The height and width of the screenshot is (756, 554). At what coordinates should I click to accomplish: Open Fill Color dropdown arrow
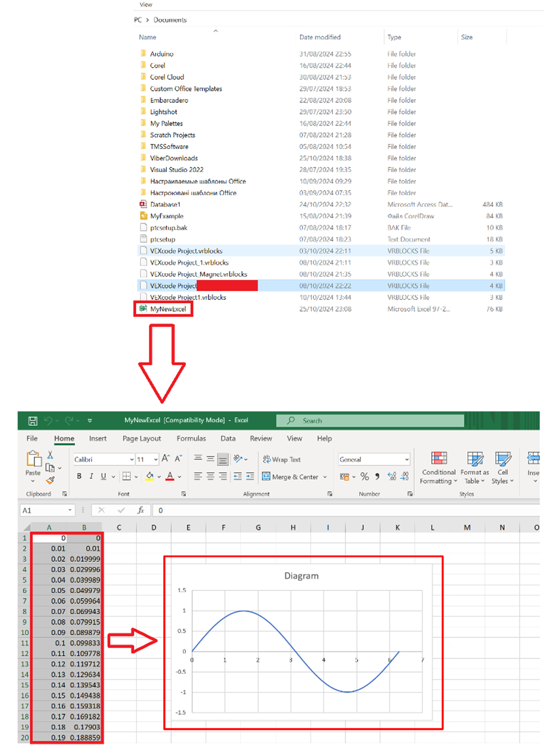pos(159,477)
